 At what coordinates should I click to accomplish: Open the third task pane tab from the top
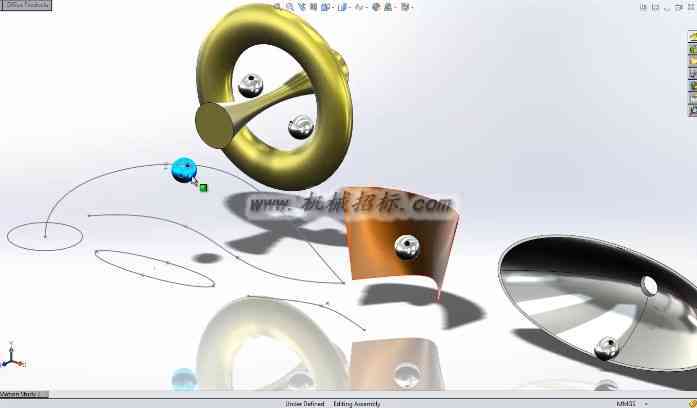point(693,61)
